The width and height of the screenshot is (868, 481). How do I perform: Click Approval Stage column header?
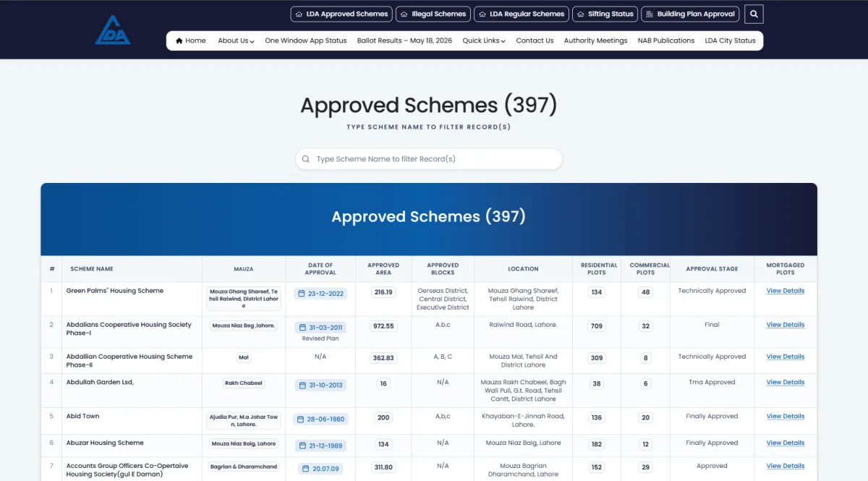click(712, 269)
